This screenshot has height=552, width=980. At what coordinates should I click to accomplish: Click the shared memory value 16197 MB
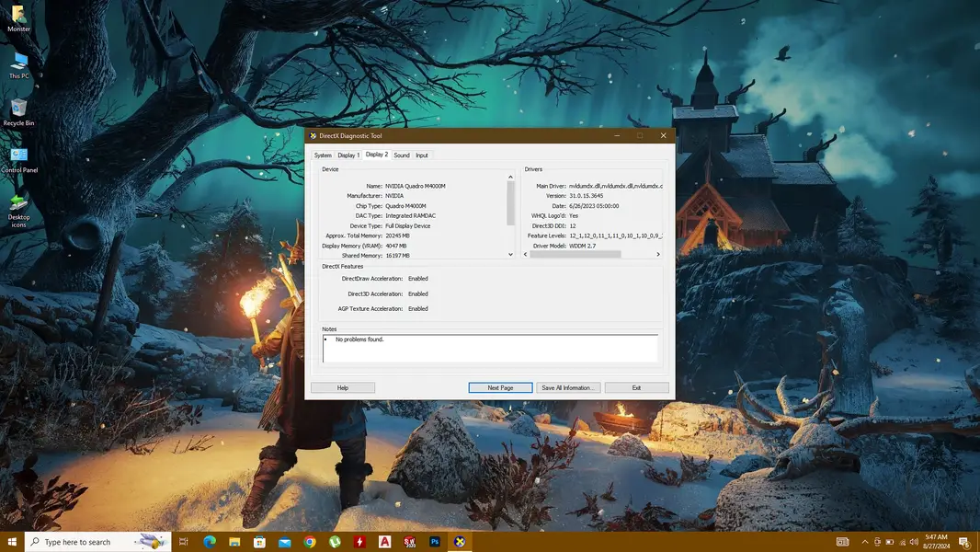point(397,256)
